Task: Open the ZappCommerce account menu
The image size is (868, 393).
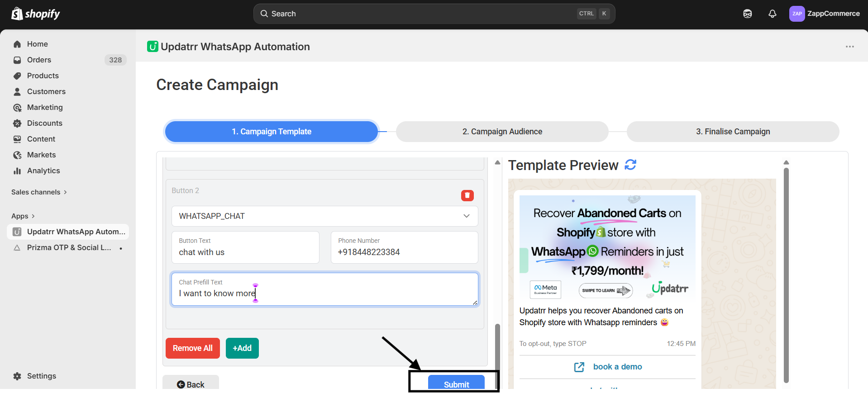Action: tap(824, 14)
